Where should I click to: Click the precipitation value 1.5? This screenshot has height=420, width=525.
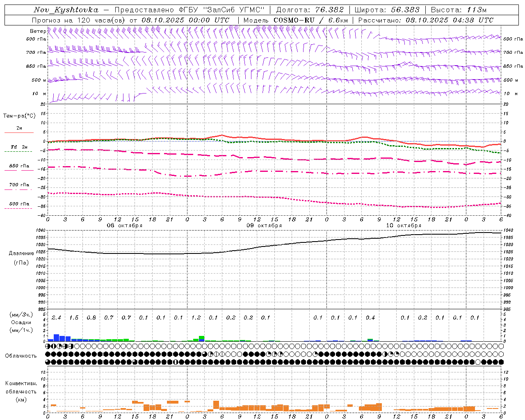coord(73,318)
